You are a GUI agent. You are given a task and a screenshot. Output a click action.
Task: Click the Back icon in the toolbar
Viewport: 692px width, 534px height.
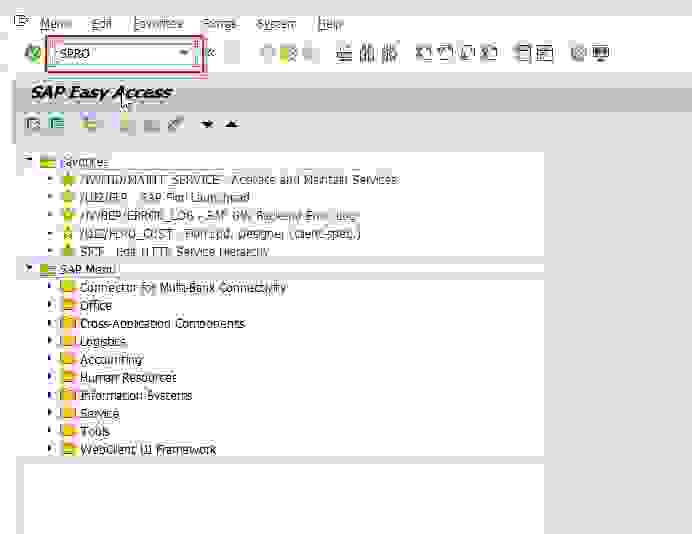(x=267, y=53)
